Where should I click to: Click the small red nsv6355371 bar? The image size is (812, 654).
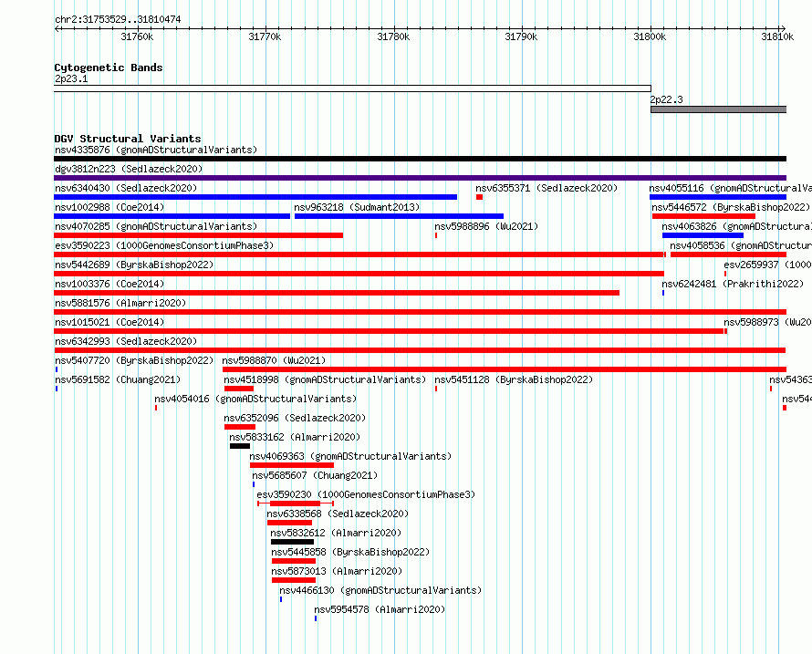point(480,197)
